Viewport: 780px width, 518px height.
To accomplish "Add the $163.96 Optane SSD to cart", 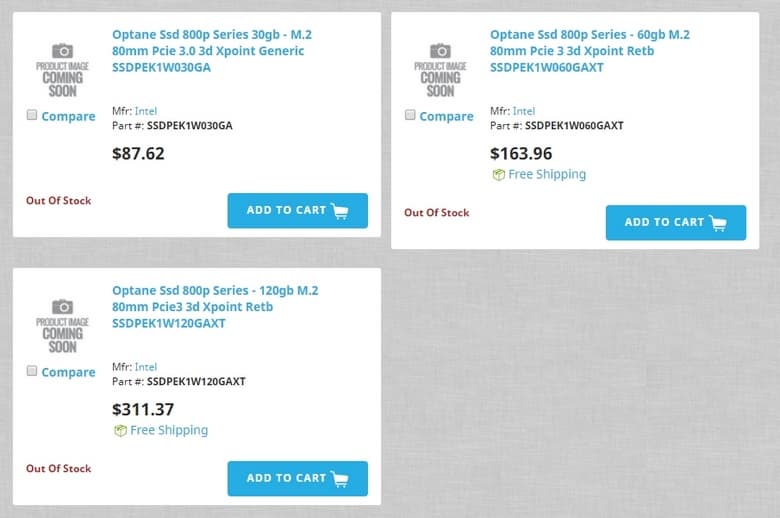I will click(x=675, y=223).
